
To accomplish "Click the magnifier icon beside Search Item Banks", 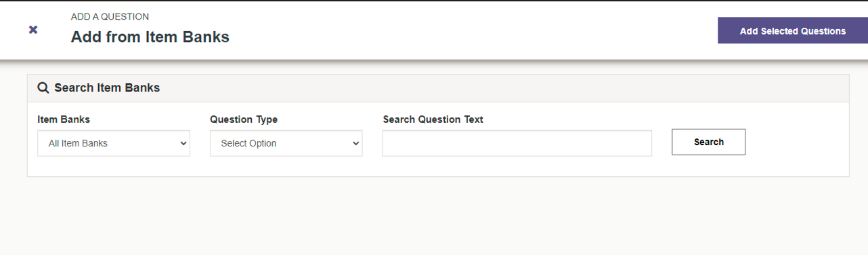I will [x=43, y=87].
